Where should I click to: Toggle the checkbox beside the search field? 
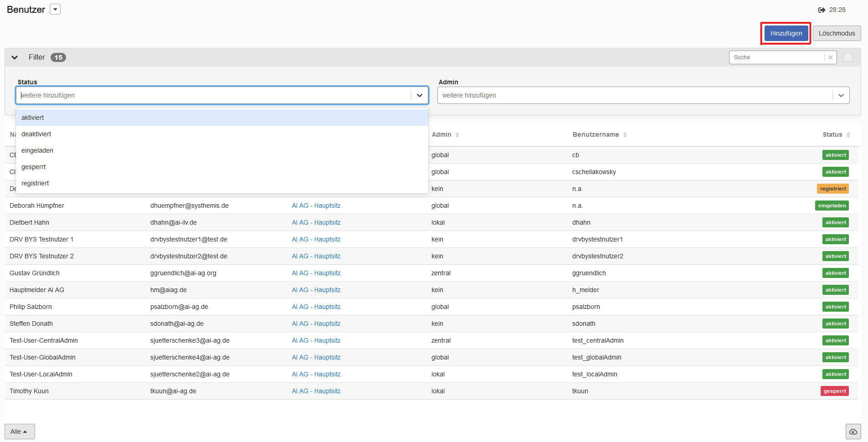pyautogui.click(x=847, y=57)
